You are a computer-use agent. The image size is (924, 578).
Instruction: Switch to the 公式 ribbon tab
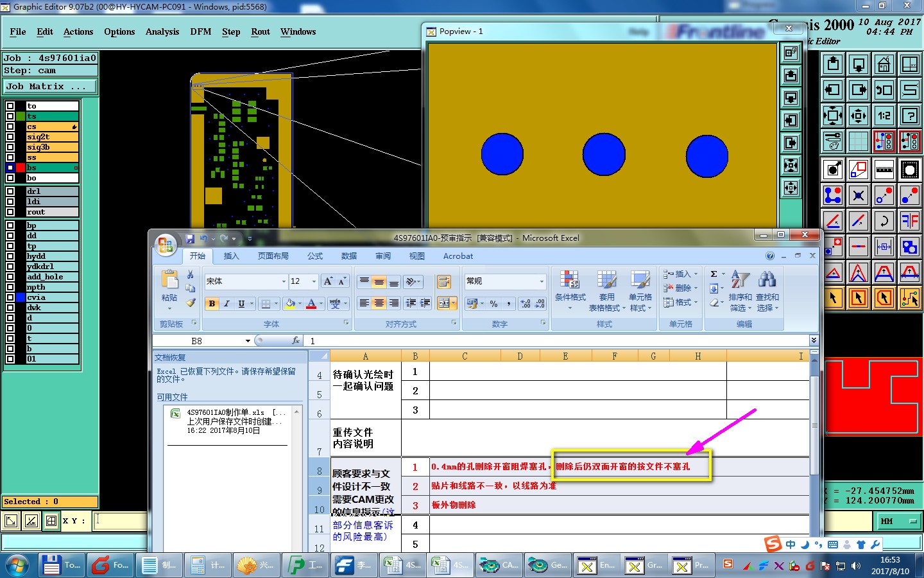[315, 256]
